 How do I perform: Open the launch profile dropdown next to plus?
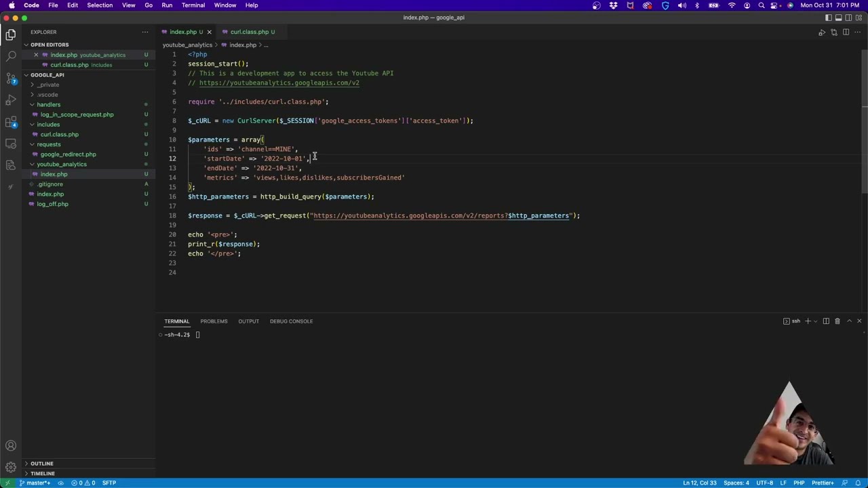click(x=816, y=321)
